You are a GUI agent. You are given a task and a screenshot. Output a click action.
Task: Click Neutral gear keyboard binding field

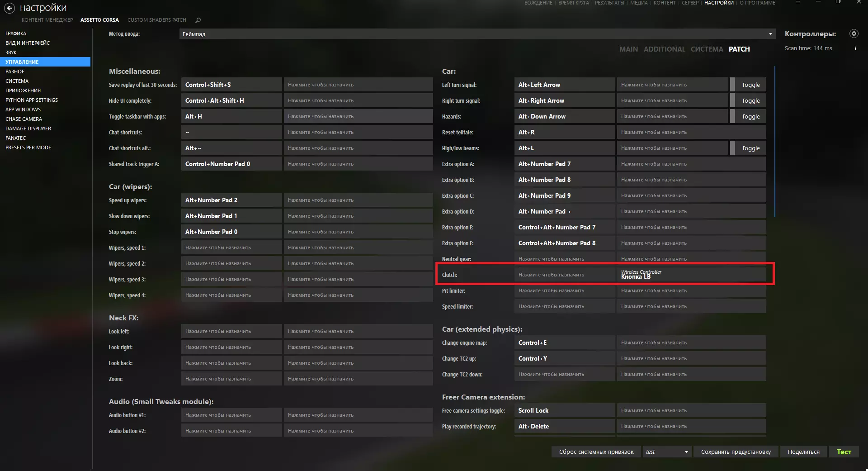tap(564, 259)
